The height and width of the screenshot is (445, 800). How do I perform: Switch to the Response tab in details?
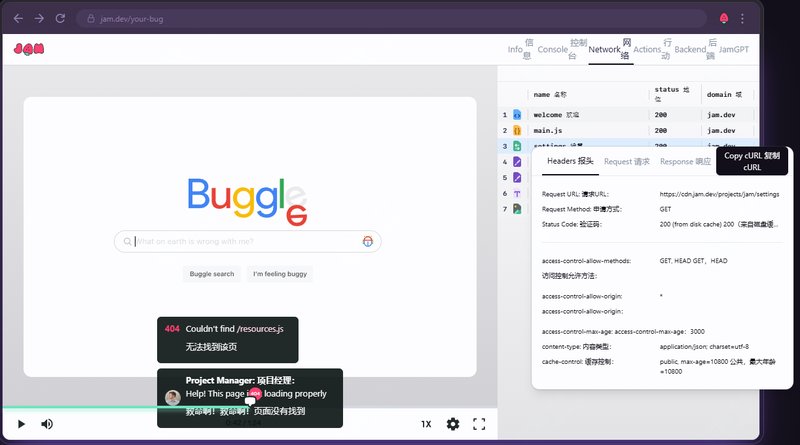point(685,161)
